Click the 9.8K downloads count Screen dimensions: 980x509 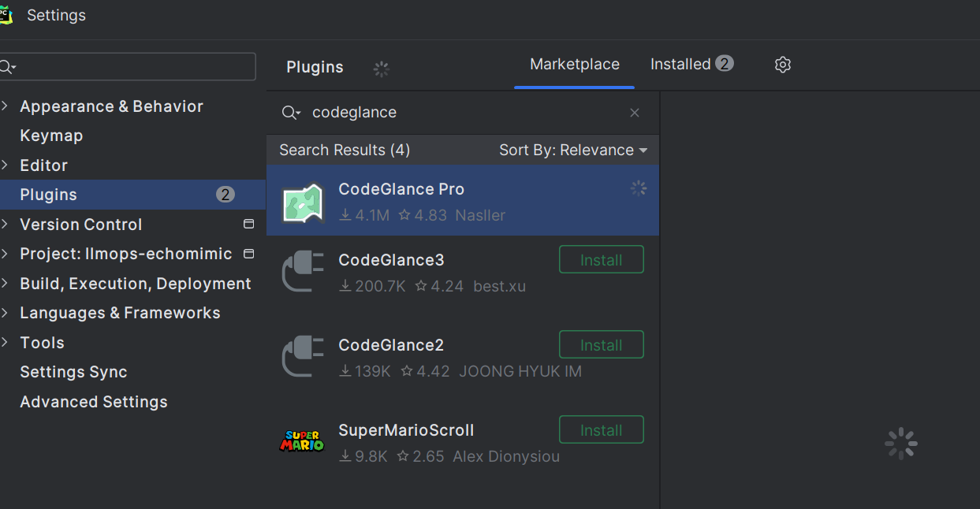tap(363, 456)
